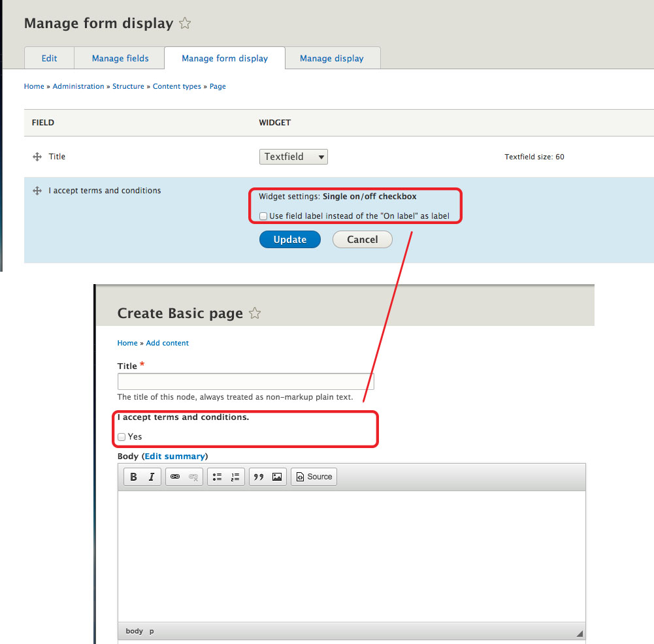Insert a bulleted list in the Body field

pos(218,476)
